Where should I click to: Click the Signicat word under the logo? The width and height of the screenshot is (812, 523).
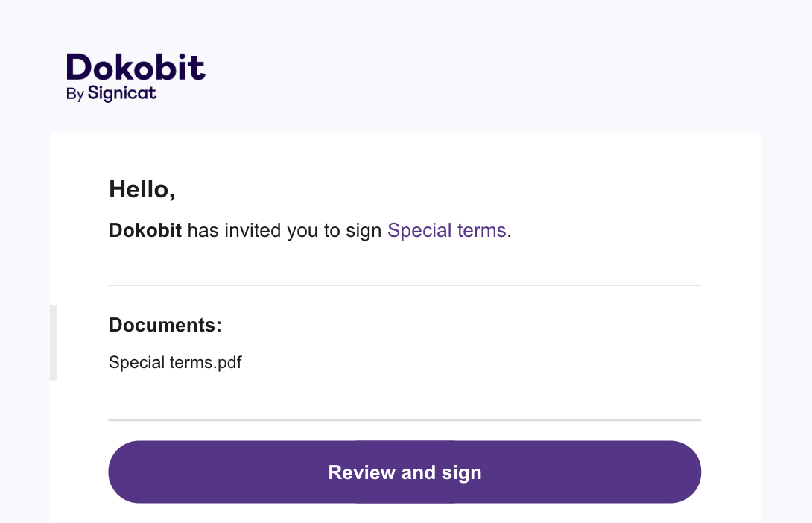point(121,94)
